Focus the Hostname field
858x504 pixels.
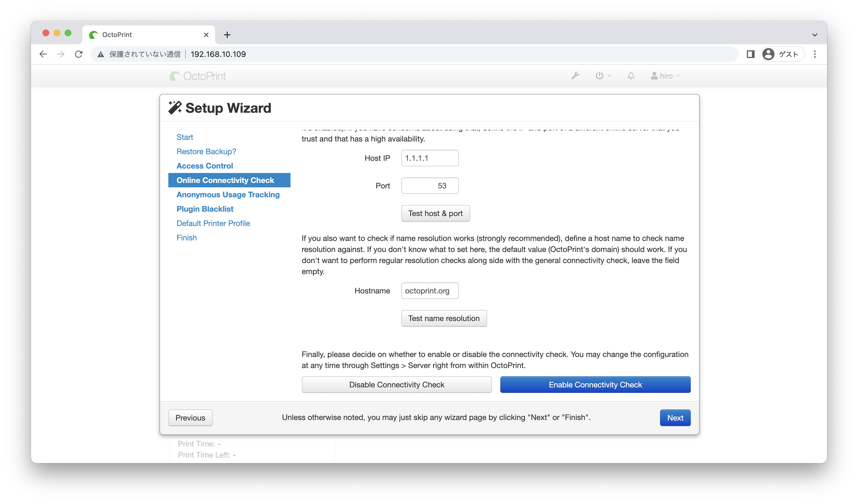[x=430, y=291]
